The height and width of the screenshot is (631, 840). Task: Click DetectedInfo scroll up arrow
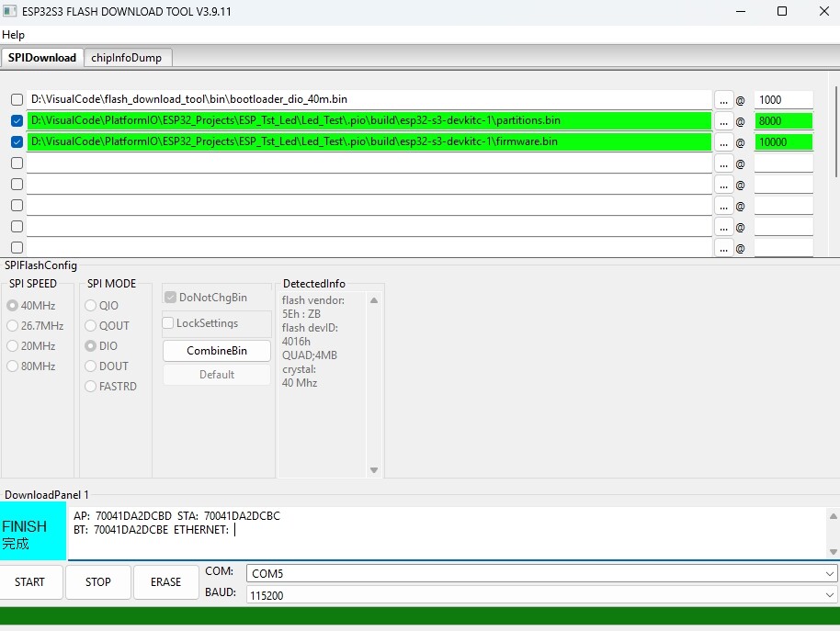374,300
